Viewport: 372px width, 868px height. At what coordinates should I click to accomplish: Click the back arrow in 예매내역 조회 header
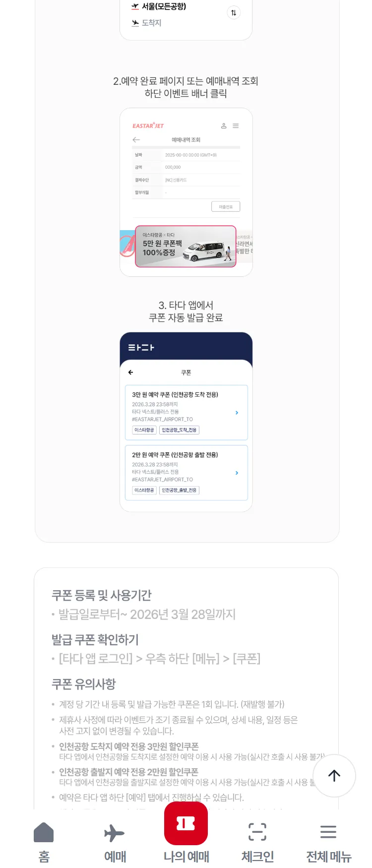pyautogui.click(x=136, y=140)
